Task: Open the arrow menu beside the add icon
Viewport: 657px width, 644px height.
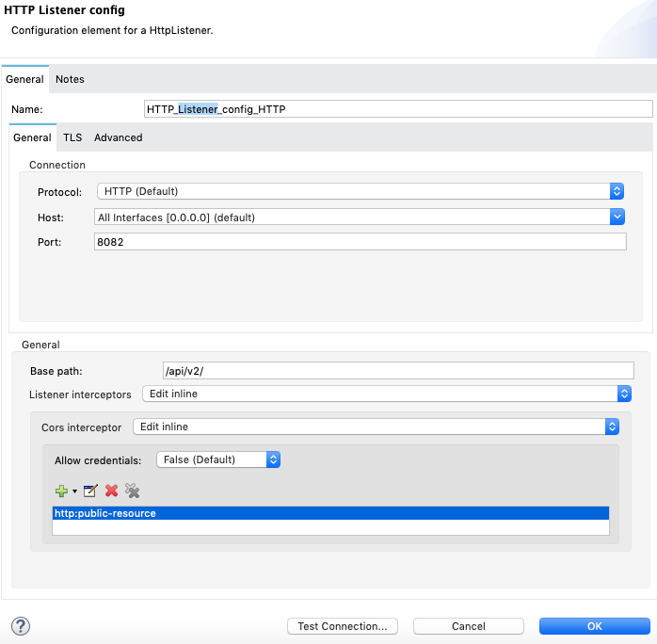Action: pyautogui.click(x=73, y=491)
